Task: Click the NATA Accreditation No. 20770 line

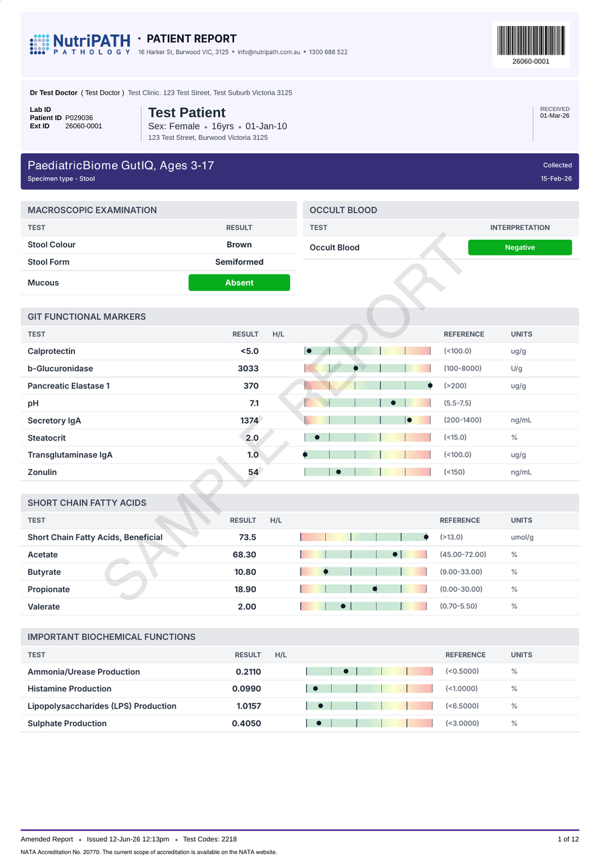Action: click(149, 852)
